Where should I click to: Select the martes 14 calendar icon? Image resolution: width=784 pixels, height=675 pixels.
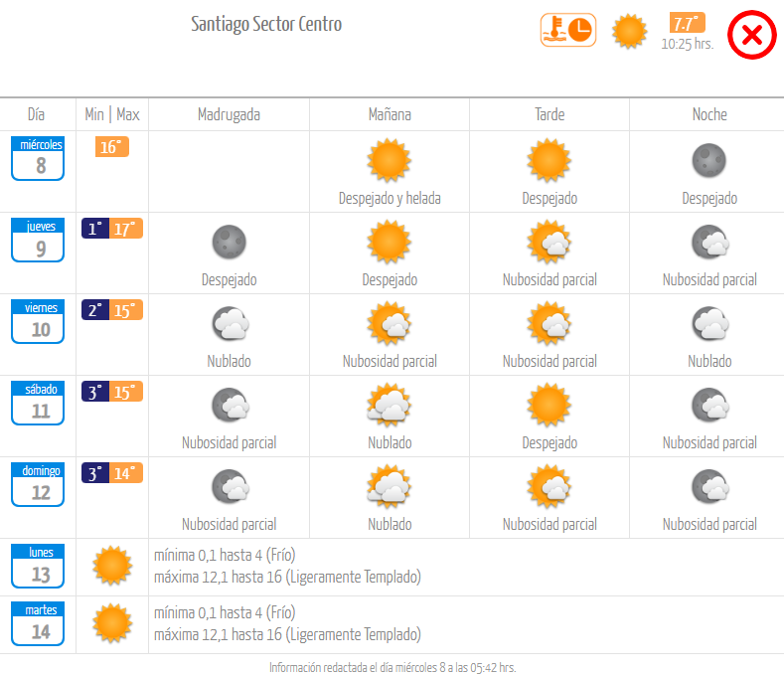coord(38,623)
